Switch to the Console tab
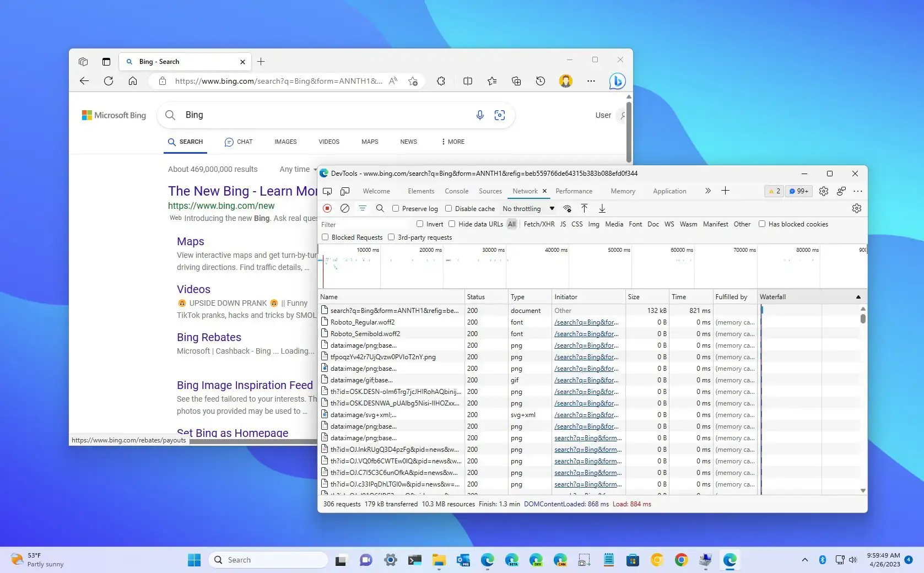The height and width of the screenshot is (573, 924). coord(456,191)
